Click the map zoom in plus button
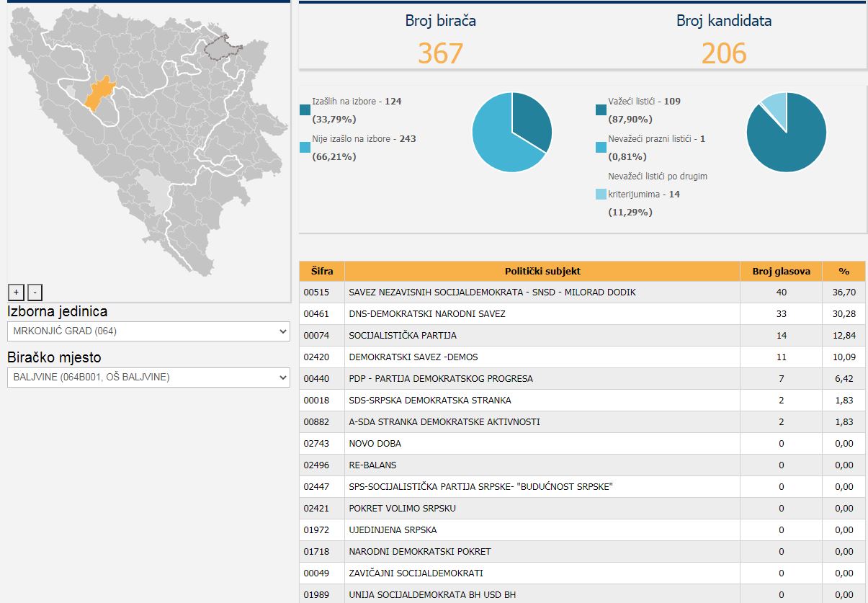This screenshot has height=603, width=868. point(16,292)
